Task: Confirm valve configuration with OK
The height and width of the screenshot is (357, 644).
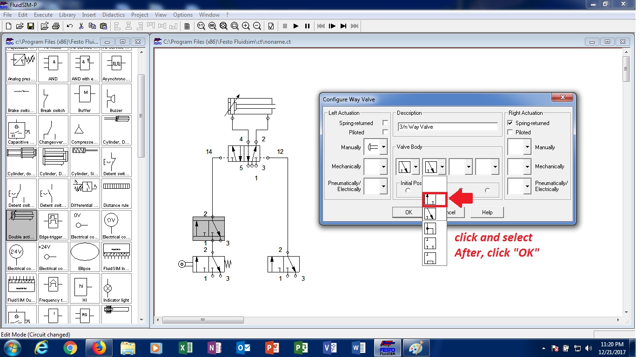Action: tap(409, 212)
